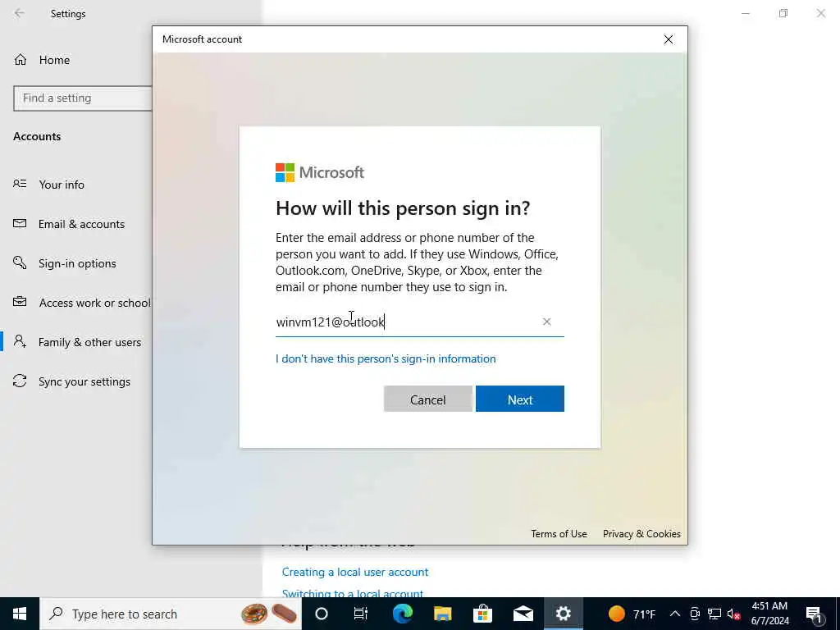Open the Privacy & Cookies link

coord(641,533)
